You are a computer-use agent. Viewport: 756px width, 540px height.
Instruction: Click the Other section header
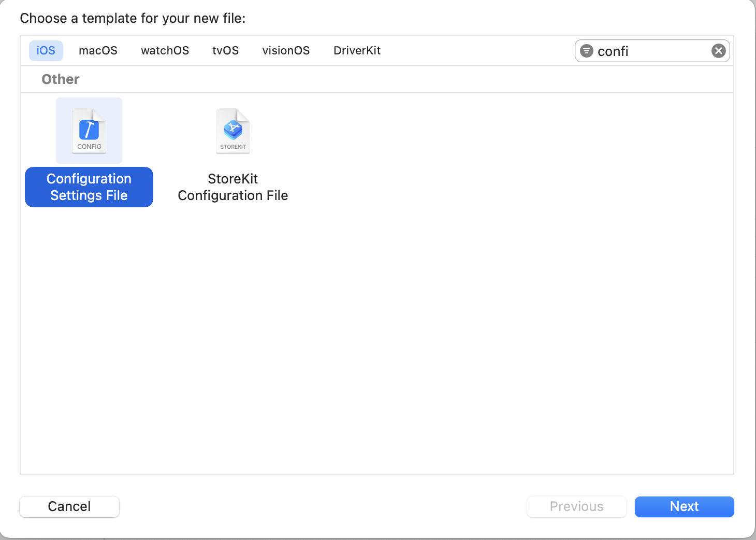click(x=61, y=79)
